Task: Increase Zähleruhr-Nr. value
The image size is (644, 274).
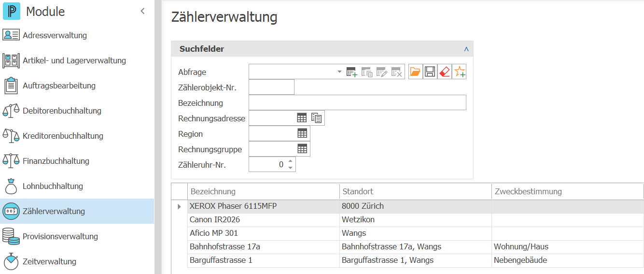Action: (290, 161)
